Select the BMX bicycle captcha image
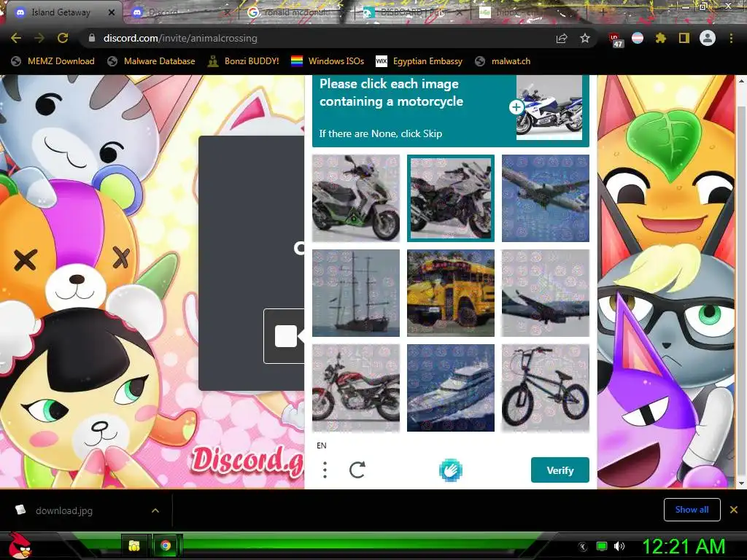747x560 pixels. (x=546, y=388)
